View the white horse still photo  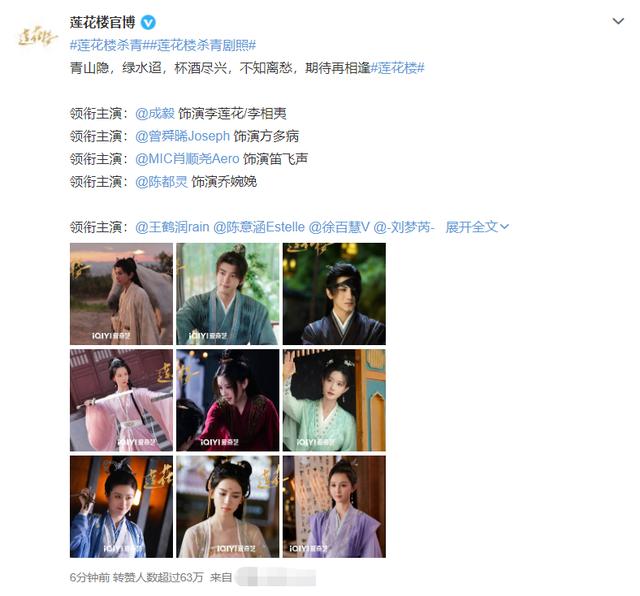coord(121,294)
